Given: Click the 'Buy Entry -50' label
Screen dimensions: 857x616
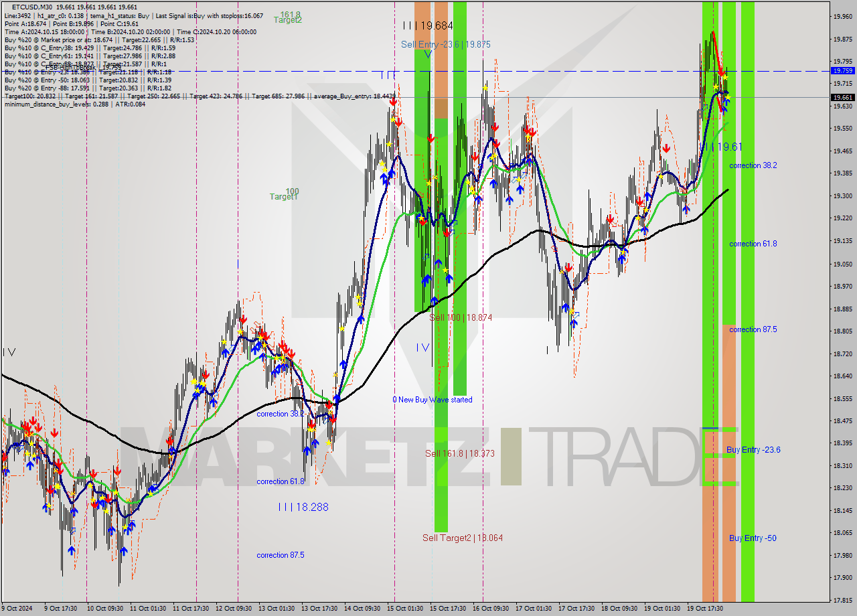Looking at the screenshot, I should 753,538.
